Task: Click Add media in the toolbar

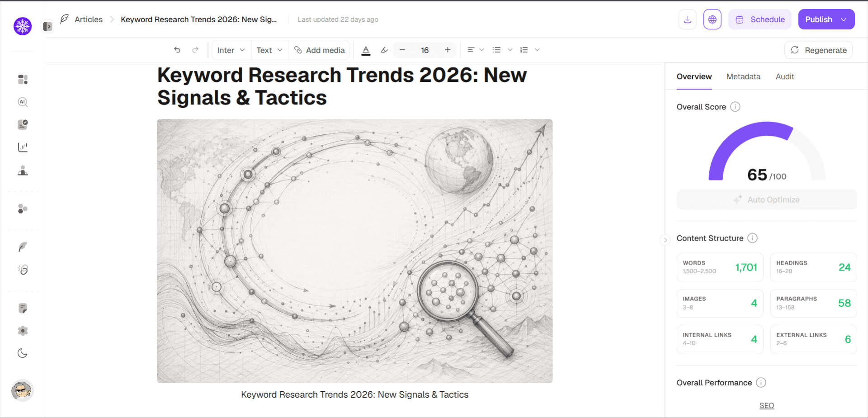Action: point(319,50)
